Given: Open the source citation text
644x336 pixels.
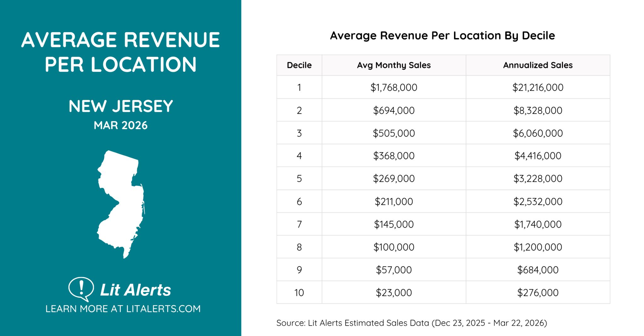Looking at the screenshot, I should [x=412, y=322].
